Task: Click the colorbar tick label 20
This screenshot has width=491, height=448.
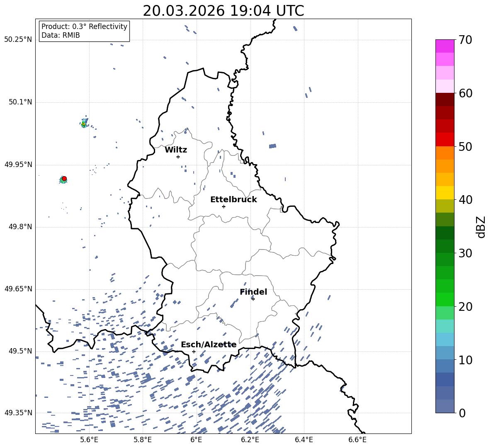Action: [x=465, y=307]
